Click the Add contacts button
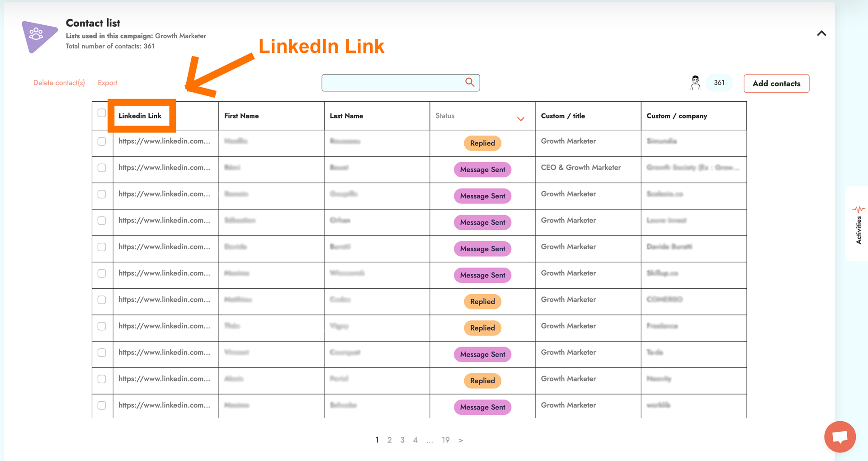 (x=776, y=84)
